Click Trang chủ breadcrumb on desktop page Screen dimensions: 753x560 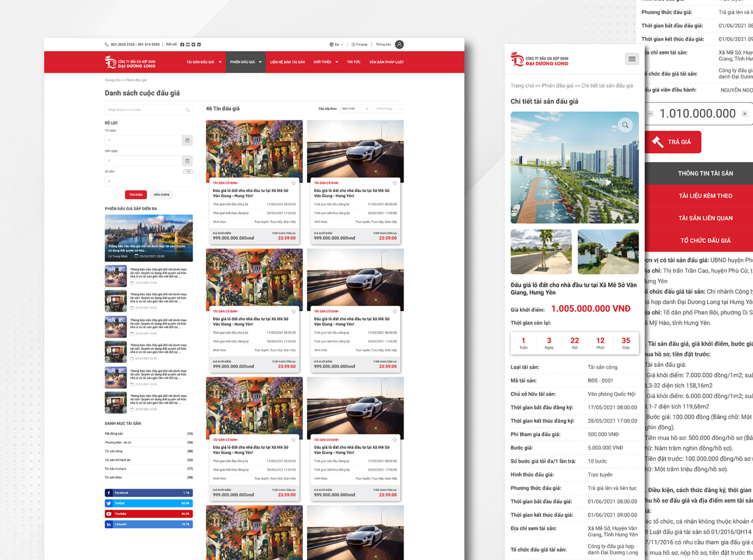tap(112, 80)
